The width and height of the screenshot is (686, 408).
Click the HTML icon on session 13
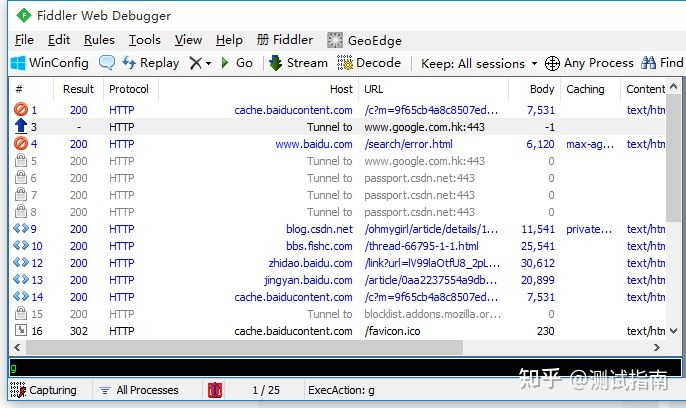click(21, 279)
